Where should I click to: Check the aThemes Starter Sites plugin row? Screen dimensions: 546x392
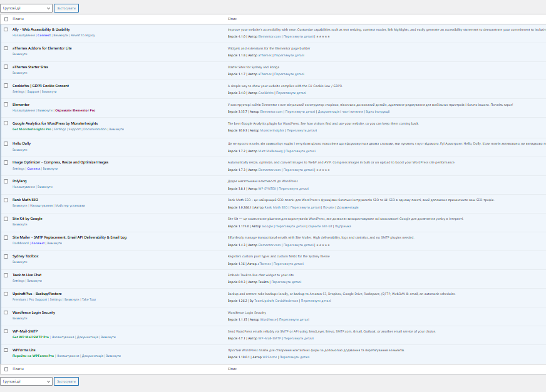tap(6, 67)
